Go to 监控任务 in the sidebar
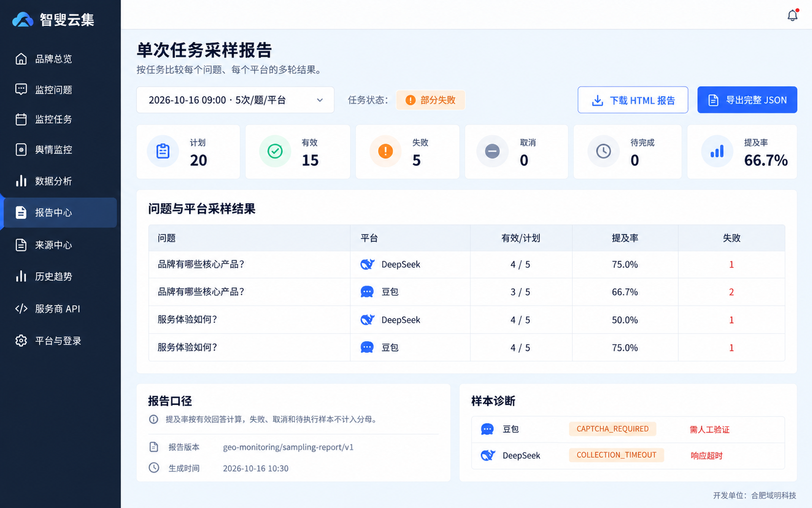The image size is (812, 508). (60, 119)
